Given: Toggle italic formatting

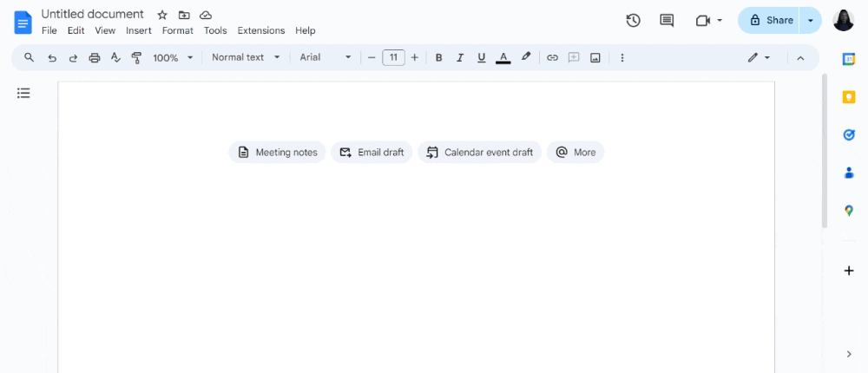Looking at the screenshot, I should point(459,57).
